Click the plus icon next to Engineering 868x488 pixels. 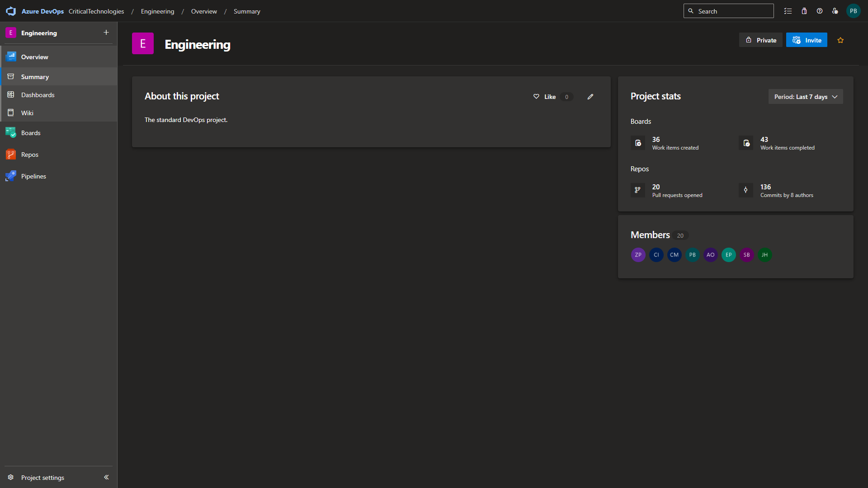point(106,33)
